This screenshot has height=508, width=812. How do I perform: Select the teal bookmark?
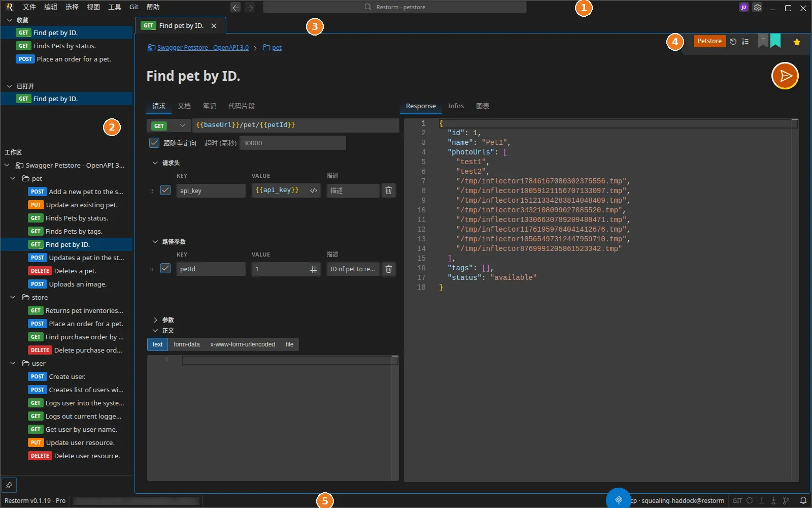click(x=775, y=41)
